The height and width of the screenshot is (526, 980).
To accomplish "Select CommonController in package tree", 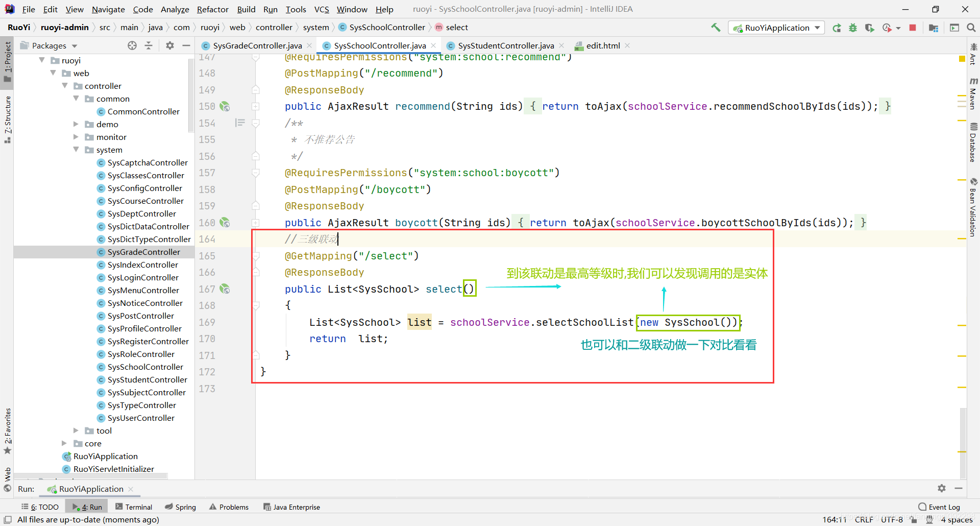I will point(143,111).
